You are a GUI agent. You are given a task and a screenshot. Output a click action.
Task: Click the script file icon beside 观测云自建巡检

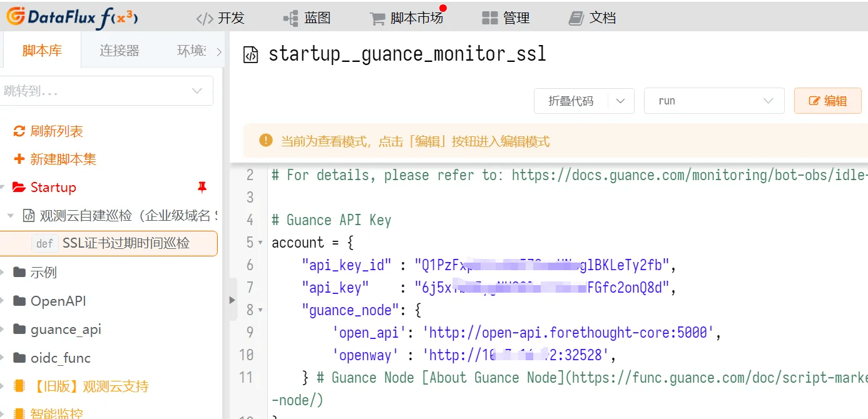point(29,216)
